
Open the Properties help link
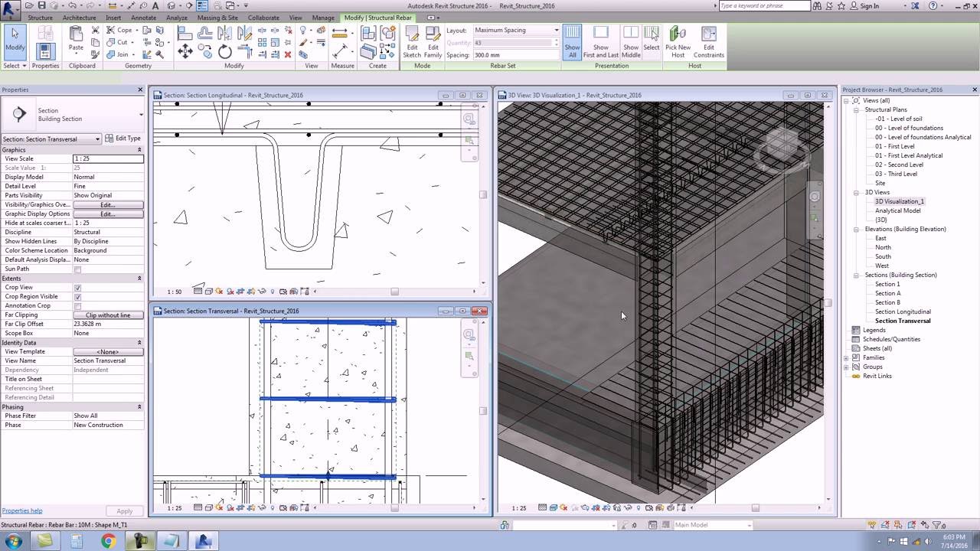(22, 511)
